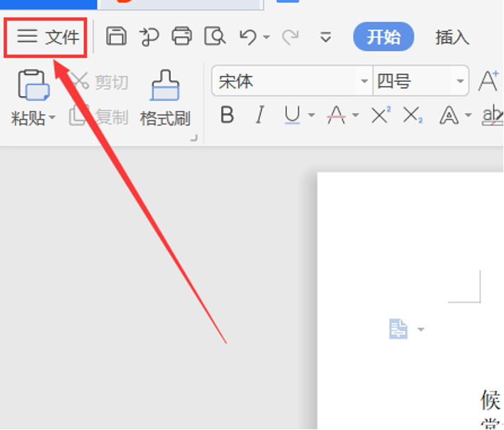
Task: Expand the underline style dropdown arrow
Action: (x=311, y=115)
